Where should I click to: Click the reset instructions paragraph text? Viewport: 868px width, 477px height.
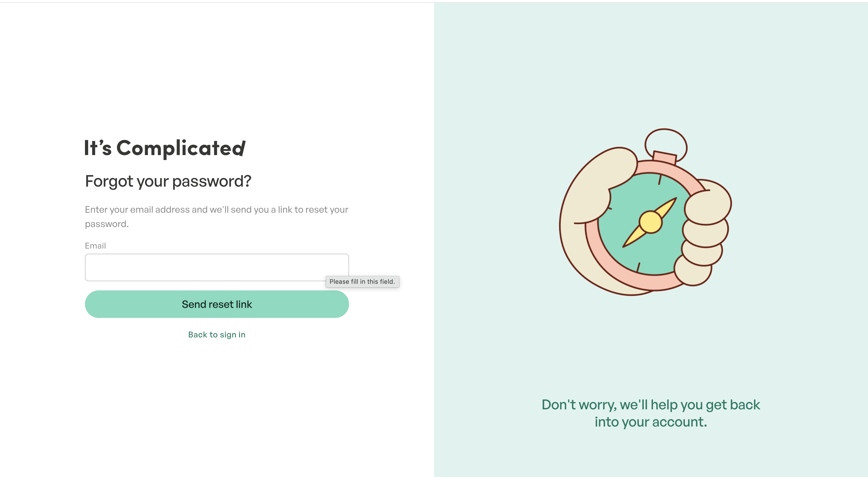pyautogui.click(x=217, y=216)
